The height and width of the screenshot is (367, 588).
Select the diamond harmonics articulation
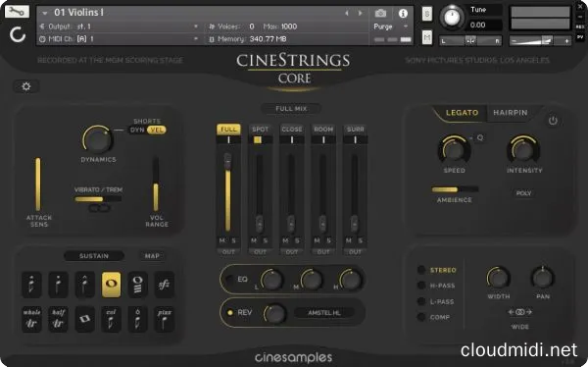84,319
